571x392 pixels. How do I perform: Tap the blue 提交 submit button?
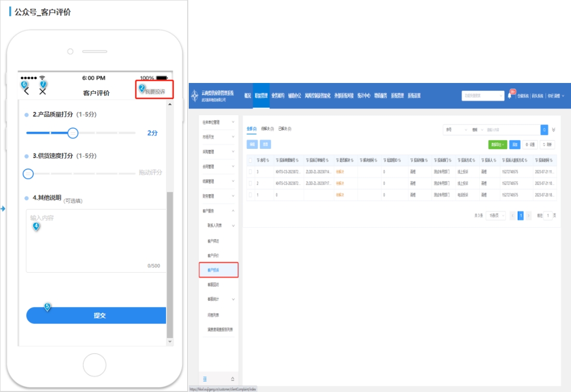[x=96, y=315]
